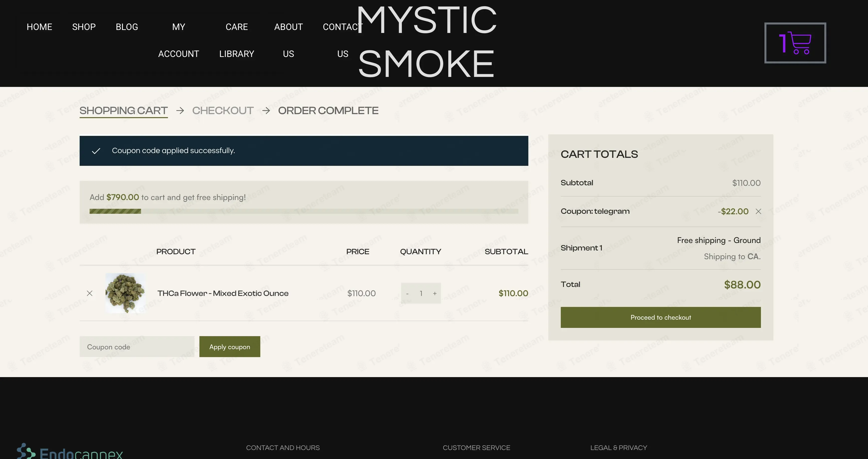Viewport: 868px width, 459px height.
Task: Click the $110.00 cart totals subtotal value
Action: tap(746, 183)
